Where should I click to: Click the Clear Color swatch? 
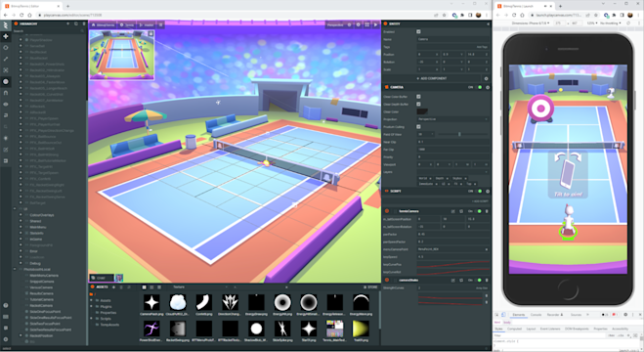pyautogui.click(x=422, y=111)
